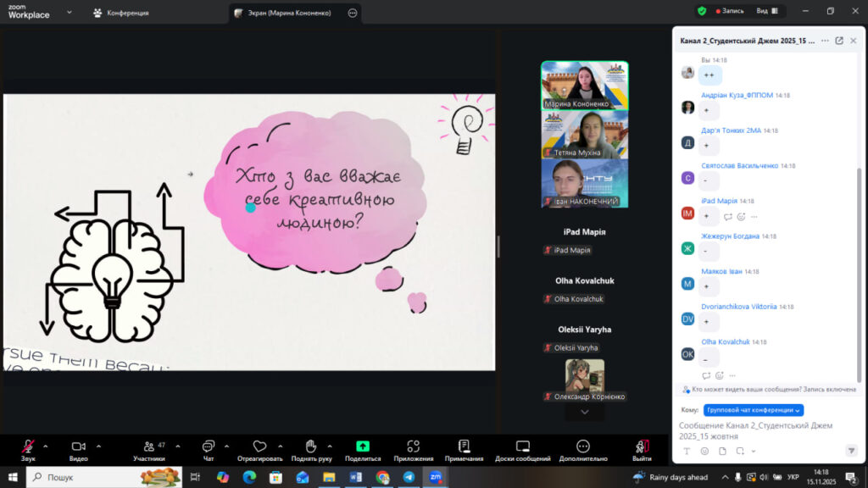The height and width of the screenshot is (488, 868).
Task: Expand more participants with the down chevron
Action: [585, 412]
